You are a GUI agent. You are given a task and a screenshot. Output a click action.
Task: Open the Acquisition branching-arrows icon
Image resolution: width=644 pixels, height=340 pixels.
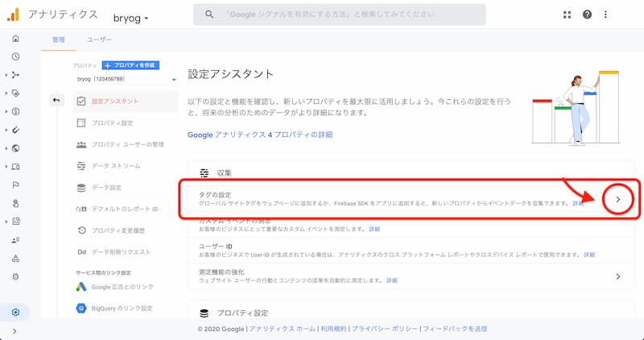(15, 75)
